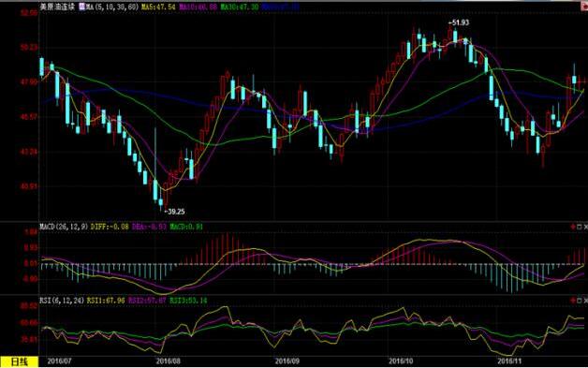Click the 43.24 price axis label
588x368 pixels.
29,152
